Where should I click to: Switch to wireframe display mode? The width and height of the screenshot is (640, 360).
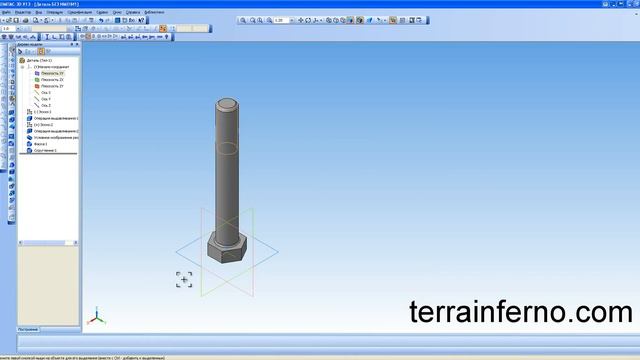(x=329, y=20)
